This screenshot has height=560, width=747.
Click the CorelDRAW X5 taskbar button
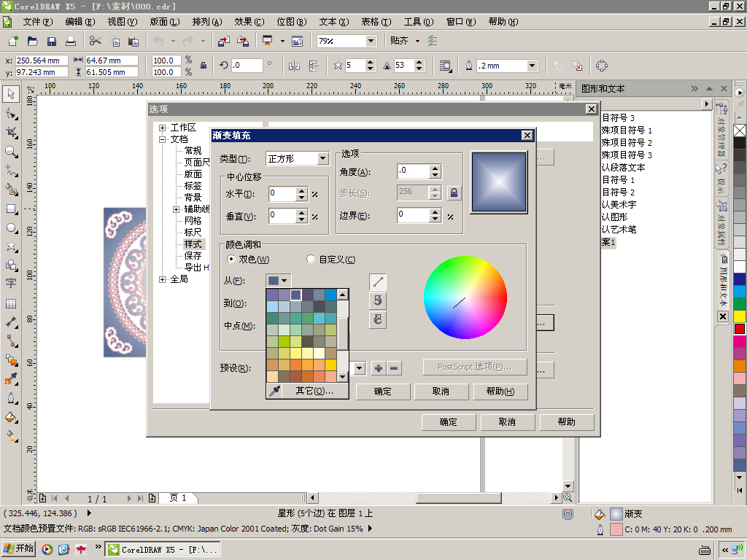163,550
